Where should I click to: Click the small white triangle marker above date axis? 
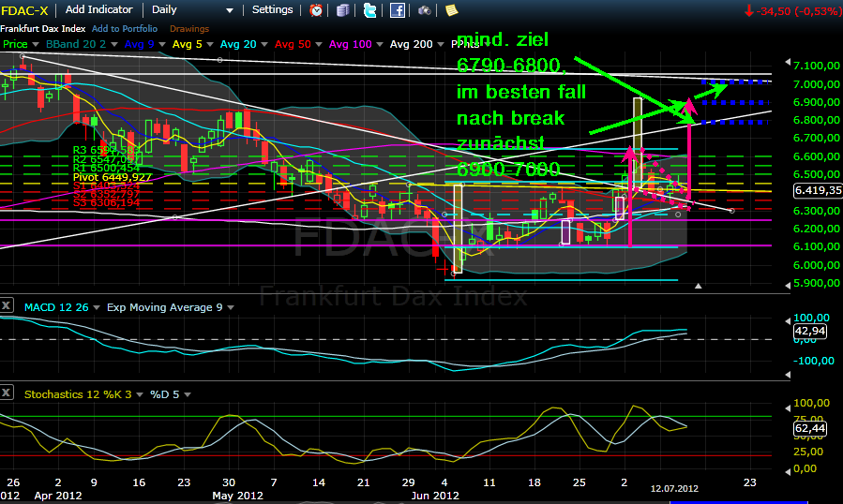(x=698, y=286)
